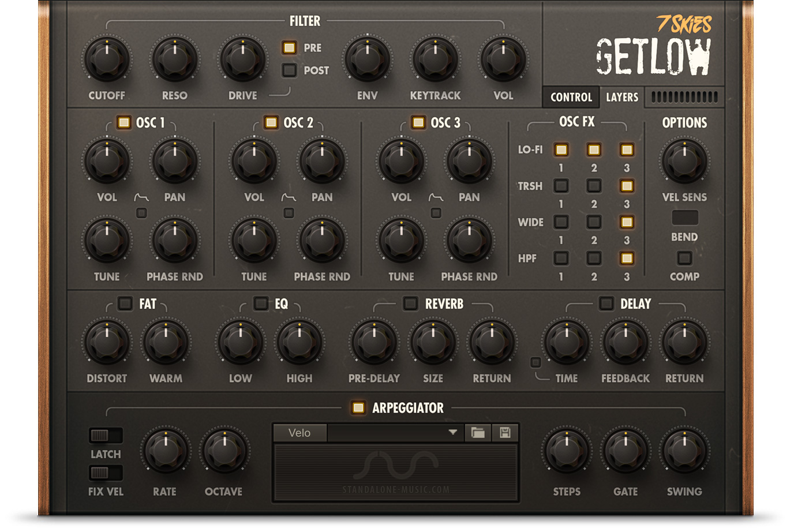
Task: Click the OSC 1 VOL knob
Action: [107, 162]
